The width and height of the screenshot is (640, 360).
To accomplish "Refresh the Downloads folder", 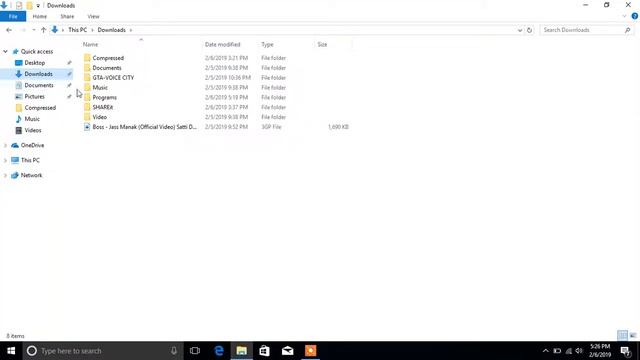I will tap(529, 30).
